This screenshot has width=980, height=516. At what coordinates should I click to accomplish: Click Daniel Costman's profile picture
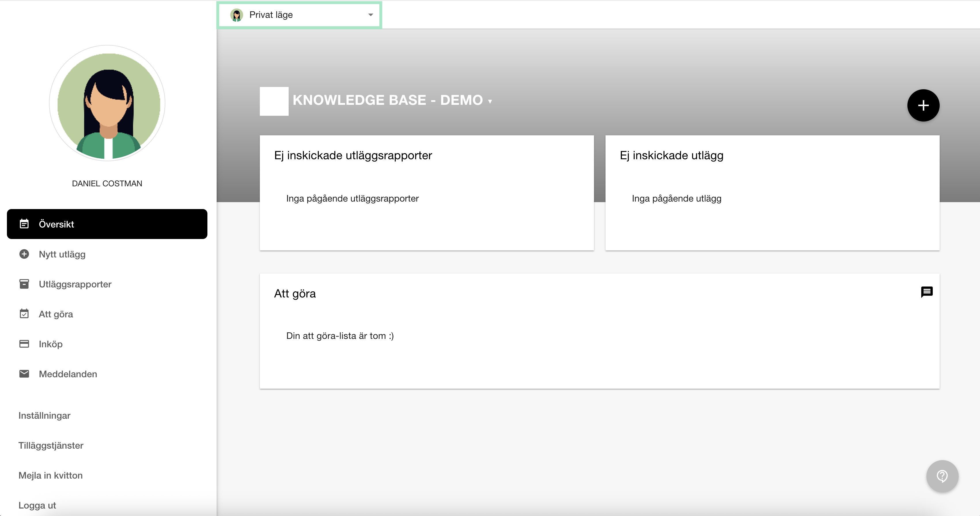click(x=107, y=103)
